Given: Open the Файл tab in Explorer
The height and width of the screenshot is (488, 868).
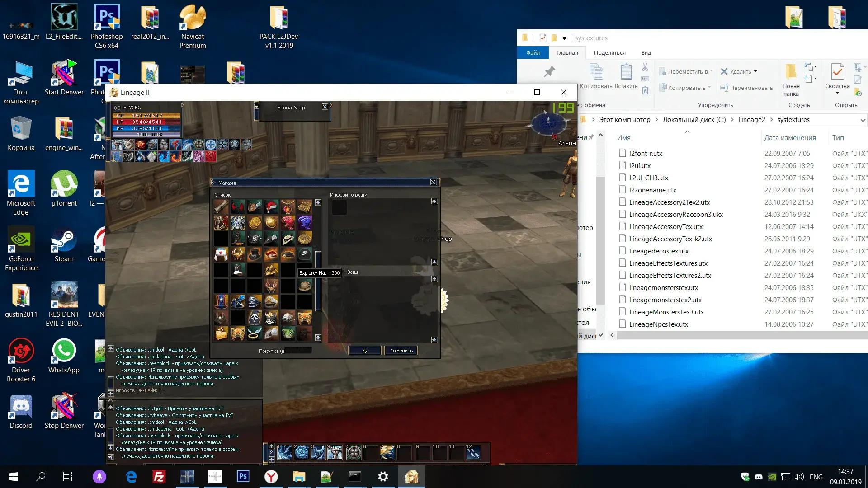Looking at the screenshot, I should [x=533, y=52].
